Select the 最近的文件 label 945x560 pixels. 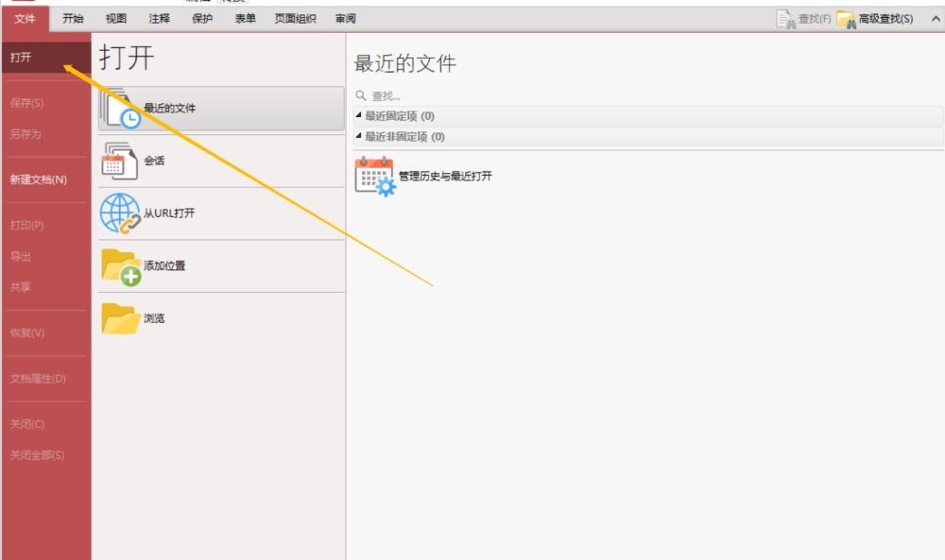point(169,109)
